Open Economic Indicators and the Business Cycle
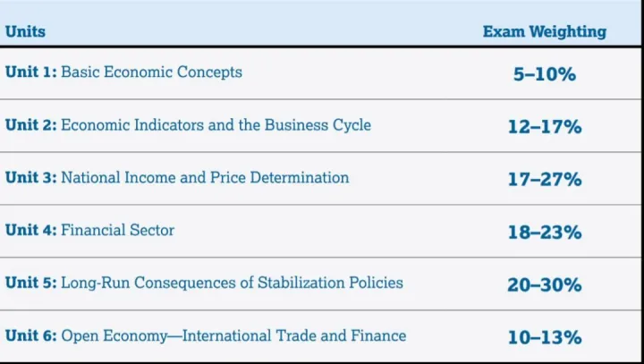 [x=216, y=124]
